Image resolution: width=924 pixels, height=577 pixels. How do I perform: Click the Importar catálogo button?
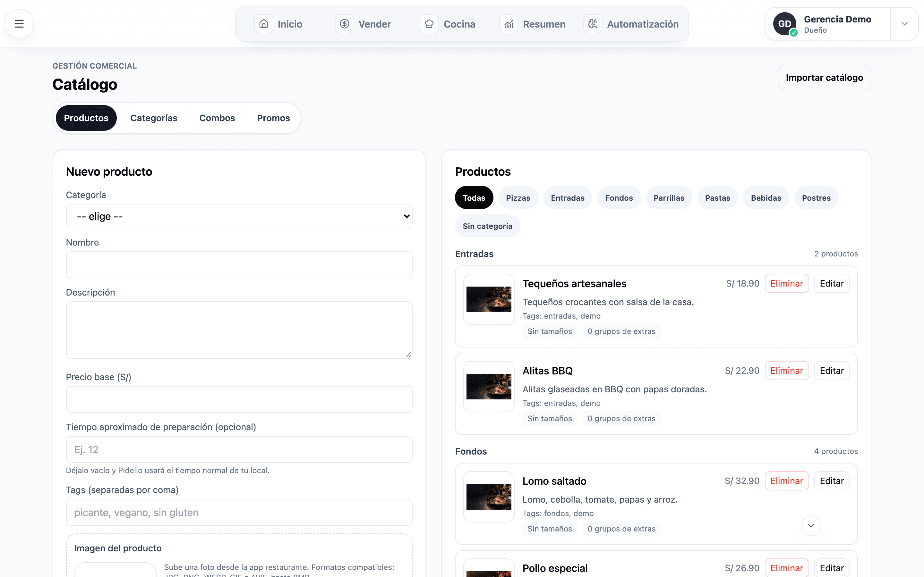pyautogui.click(x=824, y=78)
